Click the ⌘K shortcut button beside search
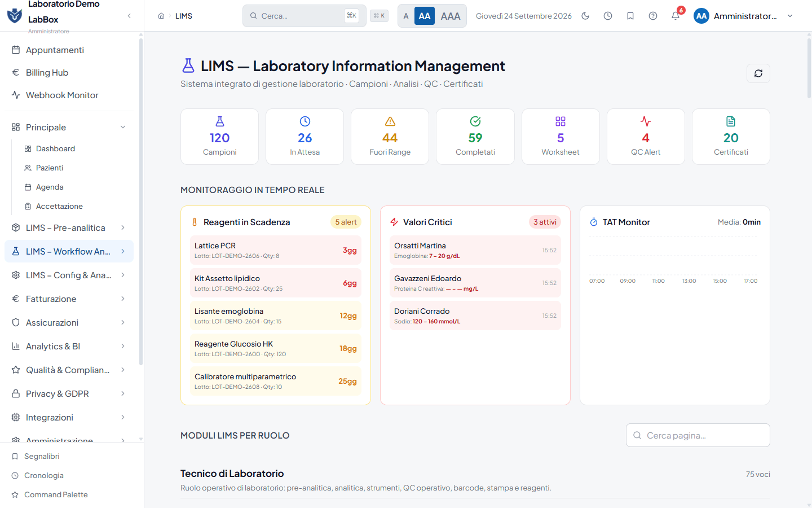The height and width of the screenshot is (508, 812). coord(379,16)
